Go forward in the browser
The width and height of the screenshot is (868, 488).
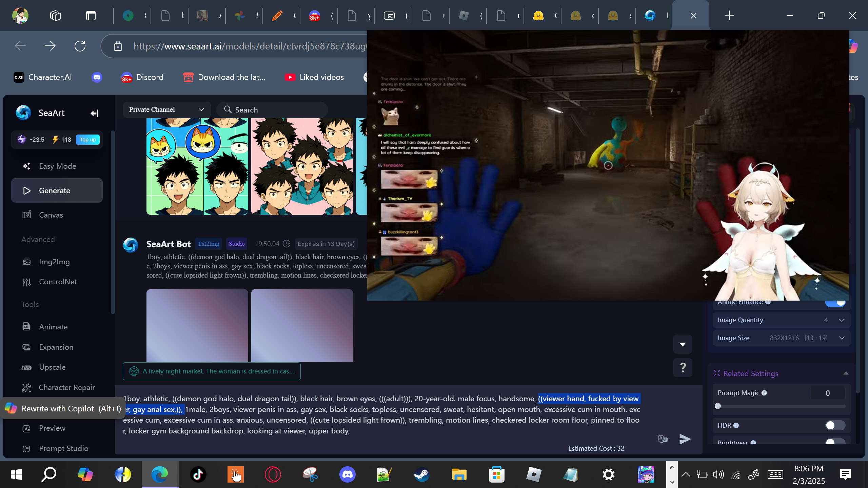coord(50,46)
